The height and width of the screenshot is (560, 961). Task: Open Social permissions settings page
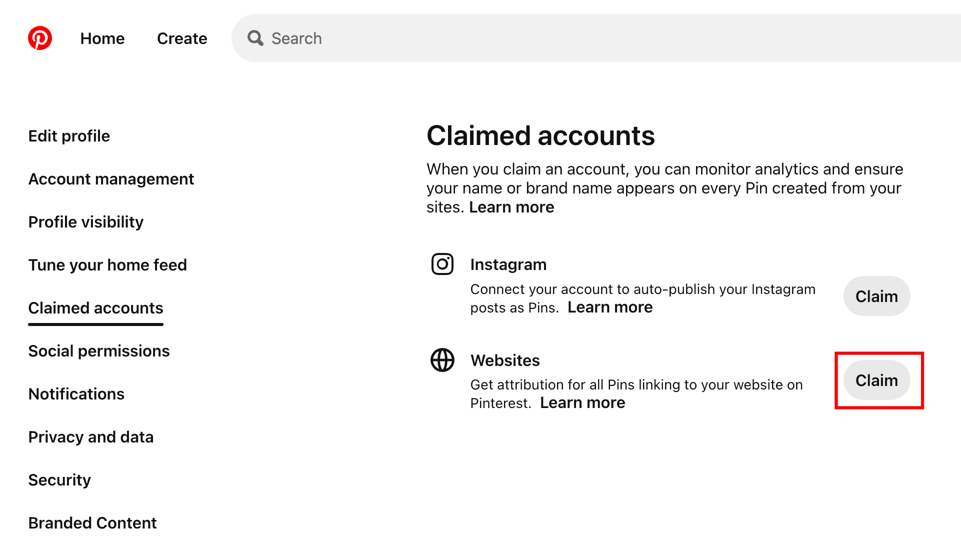pos(98,350)
